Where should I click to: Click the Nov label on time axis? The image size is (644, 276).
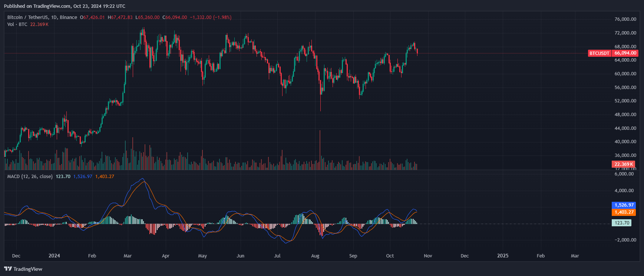click(x=428, y=256)
